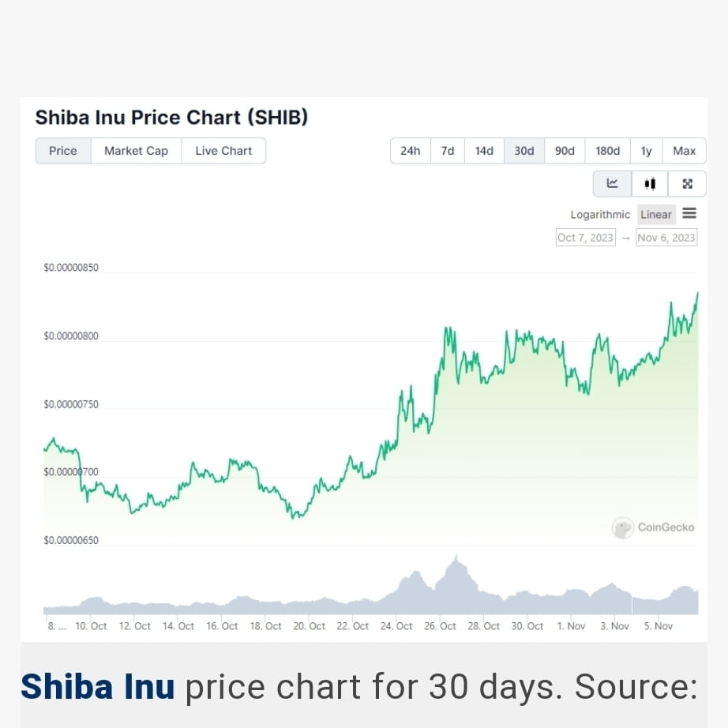Screen dimensions: 728x728
Task: Activate the 1y time range
Action: coord(646,151)
